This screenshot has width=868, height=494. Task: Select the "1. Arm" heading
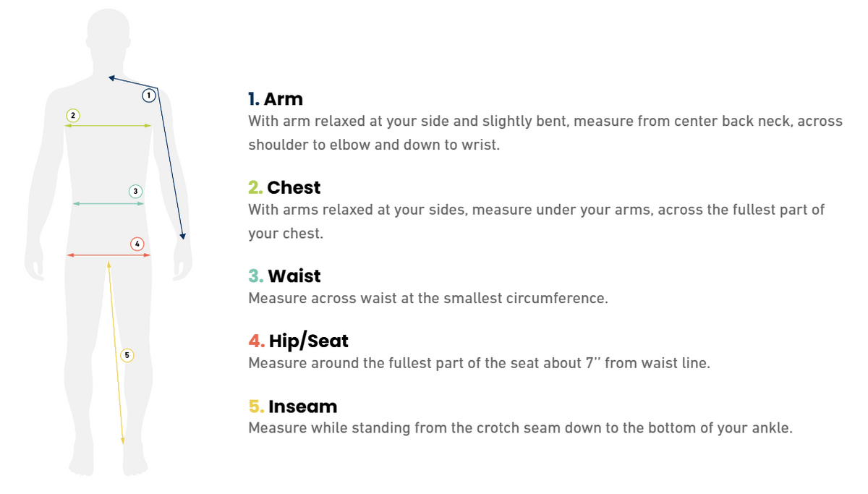(x=276, y=98)
